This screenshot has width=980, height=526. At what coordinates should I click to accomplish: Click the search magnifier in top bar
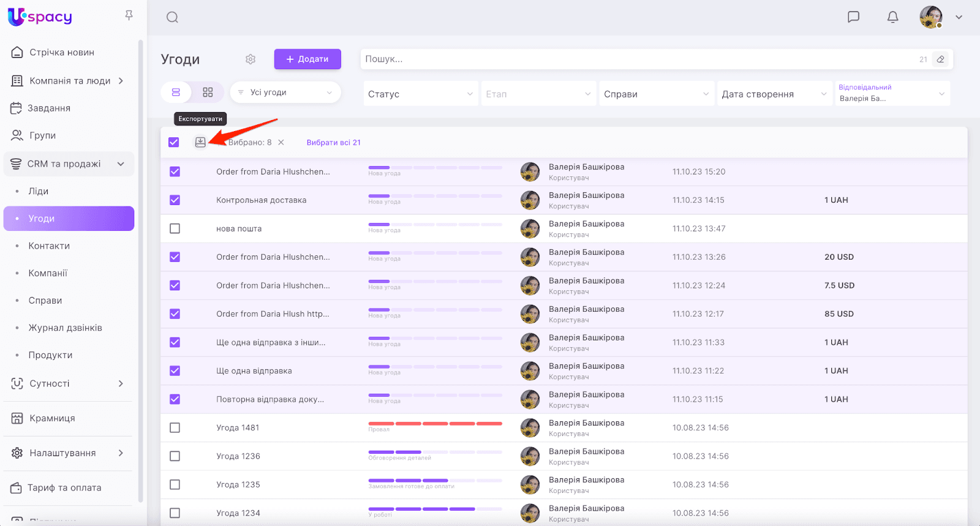click(172, 17)
